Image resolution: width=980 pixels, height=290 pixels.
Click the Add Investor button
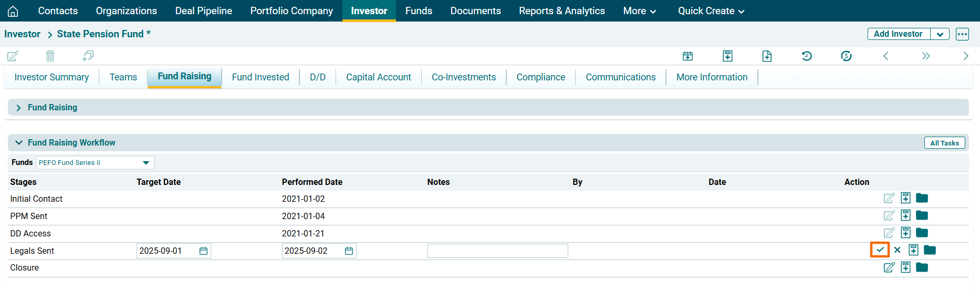pyautogui.click(x=898, y=34)
